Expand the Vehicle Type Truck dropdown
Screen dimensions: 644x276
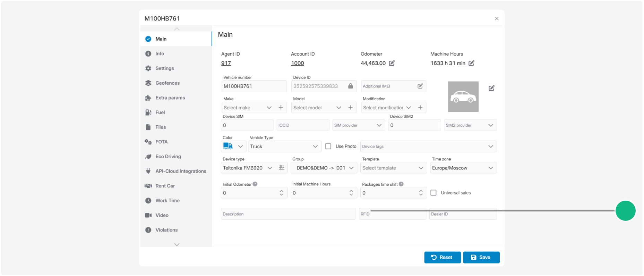click(284, 147)
